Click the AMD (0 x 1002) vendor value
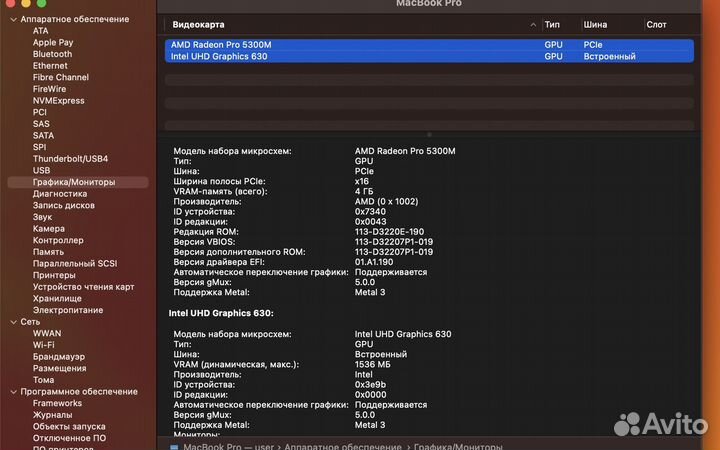720x450 pixels. 386,202
